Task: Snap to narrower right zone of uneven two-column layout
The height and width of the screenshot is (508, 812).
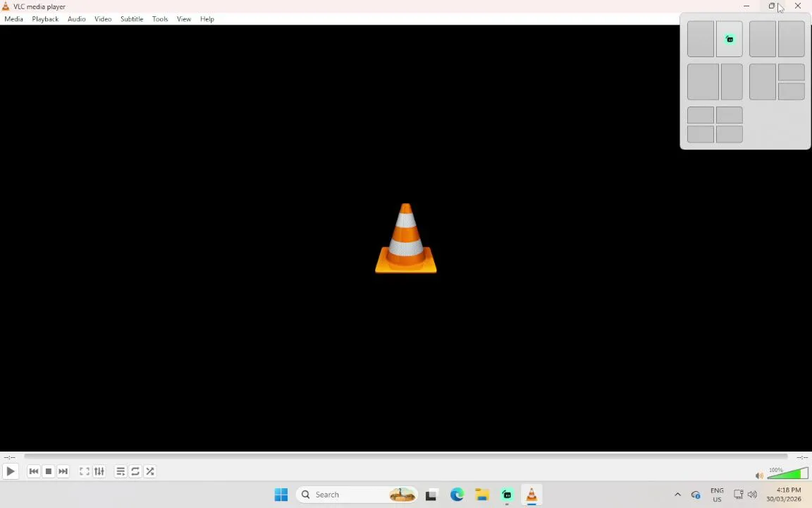Action: click(732, 82)
